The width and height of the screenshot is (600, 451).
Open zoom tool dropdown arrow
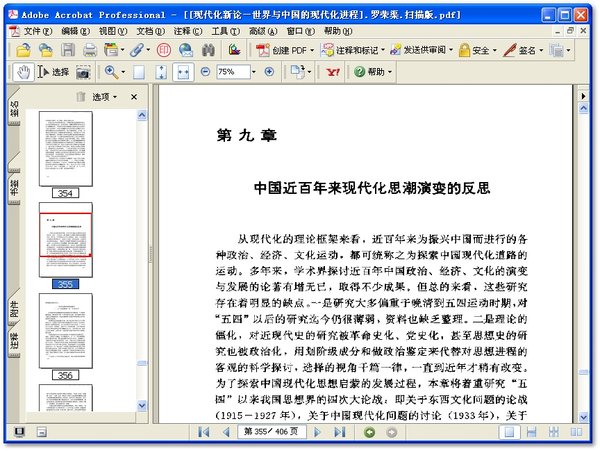click(x=123, y=72)
